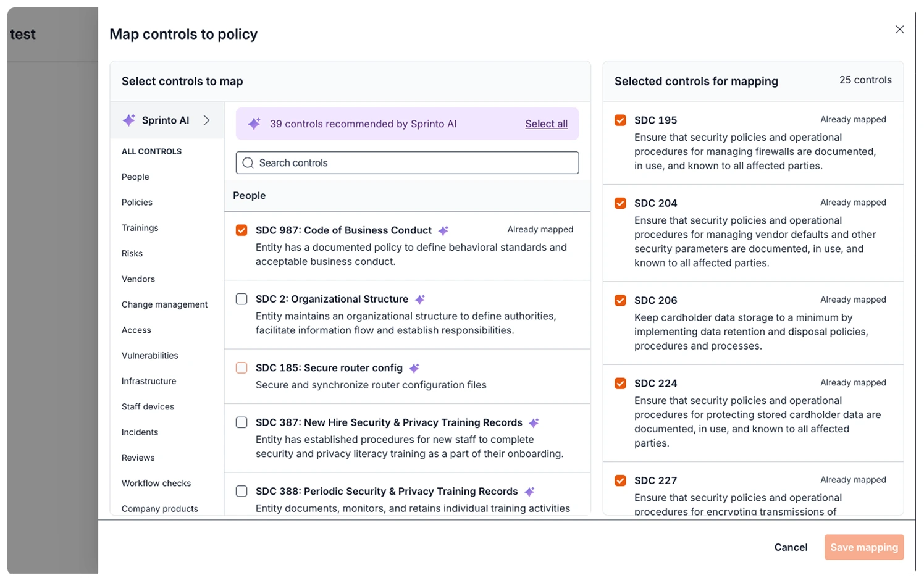Focus the Search controls input field

click(x=414, y=163)
